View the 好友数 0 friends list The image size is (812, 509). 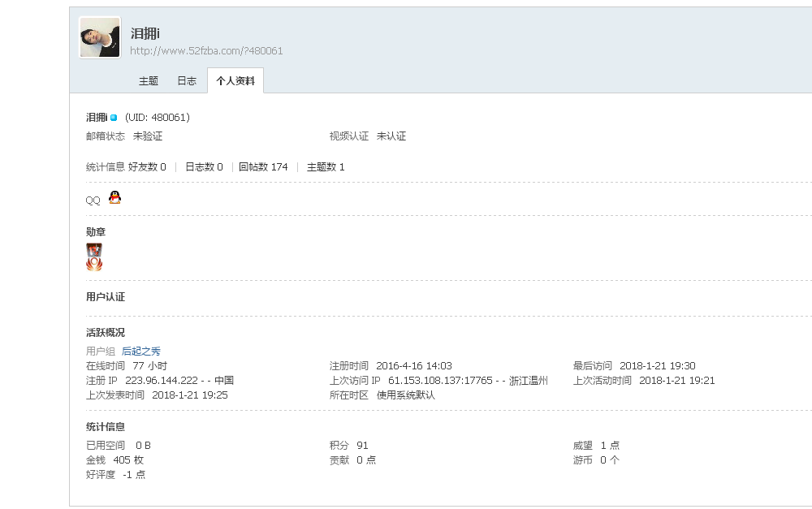tap(147, 167)
